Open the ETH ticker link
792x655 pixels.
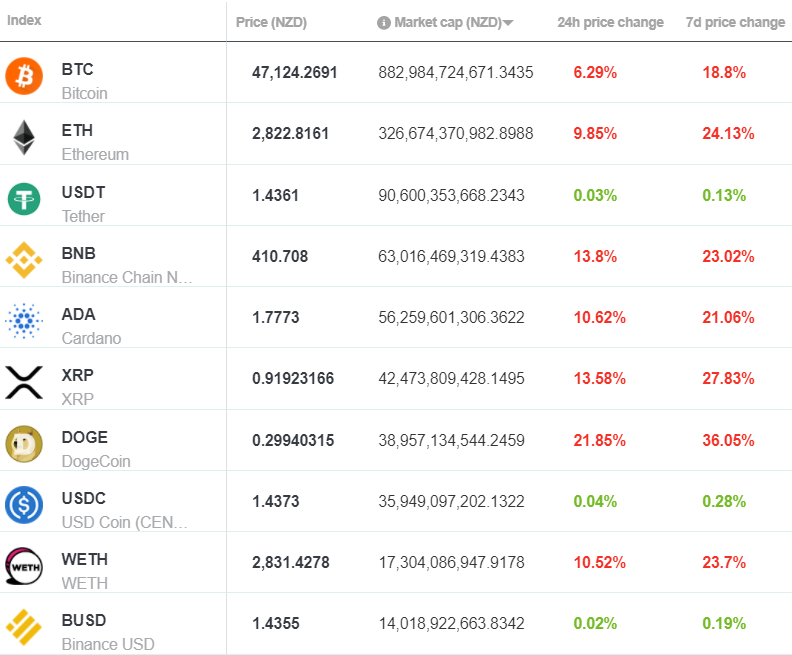(x=77, y=130)
